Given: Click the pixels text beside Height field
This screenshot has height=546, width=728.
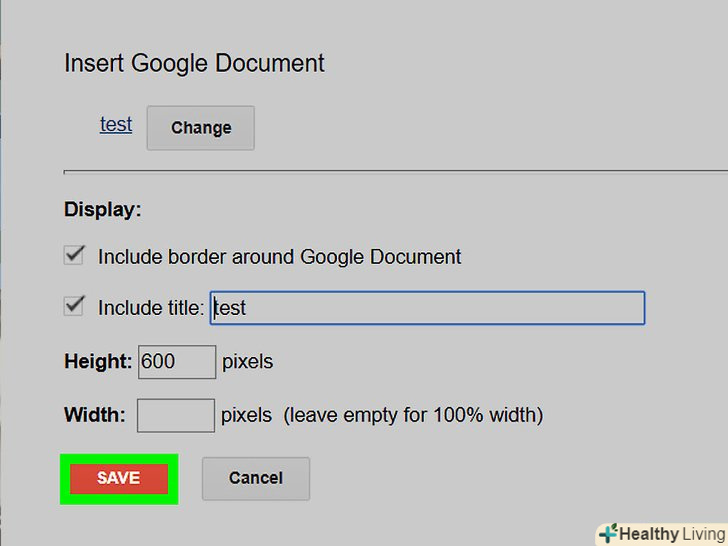Looking at the screenshot, I should [x=247, y=361].
